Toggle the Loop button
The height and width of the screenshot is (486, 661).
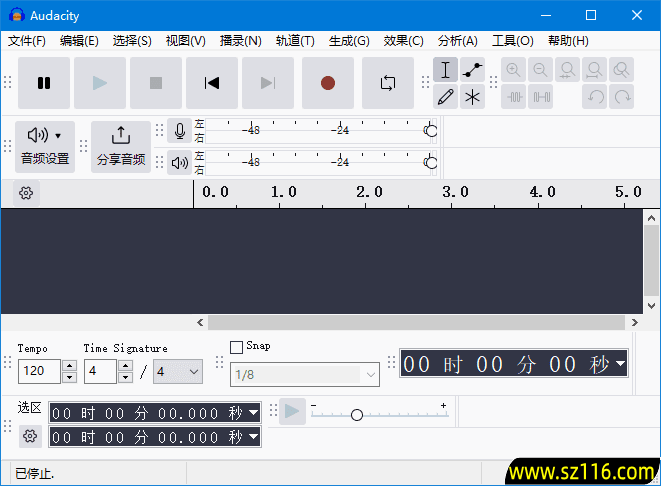[x=388, y=83]
